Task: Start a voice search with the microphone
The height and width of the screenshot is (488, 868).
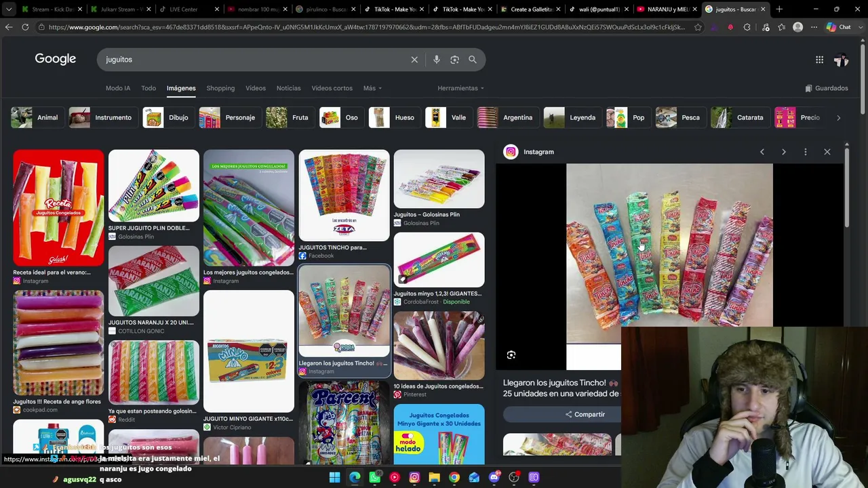Action: click(x=437, y=60)
